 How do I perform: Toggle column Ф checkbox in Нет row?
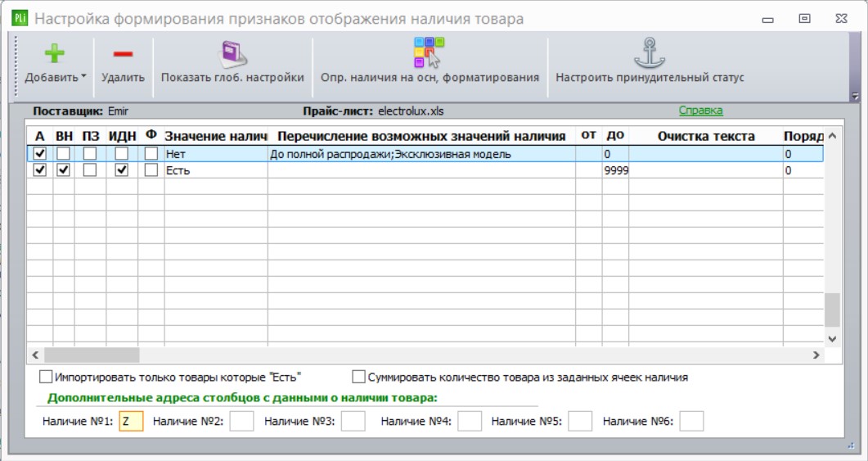click(x=151, y=153)
